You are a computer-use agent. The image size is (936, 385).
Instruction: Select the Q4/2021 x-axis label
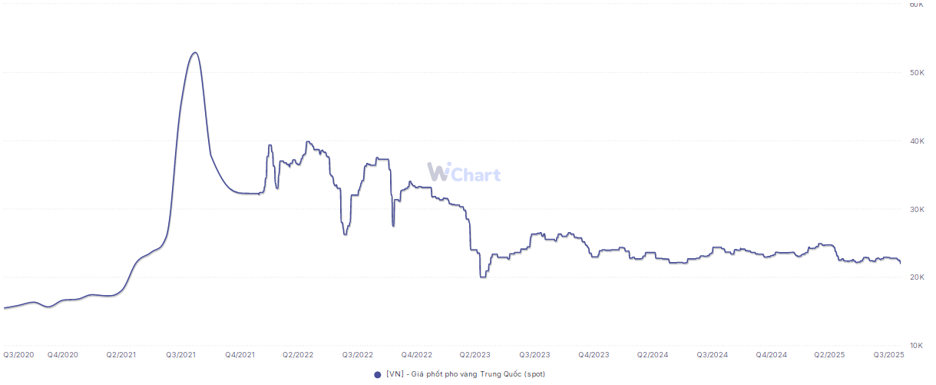coord(239,354)
